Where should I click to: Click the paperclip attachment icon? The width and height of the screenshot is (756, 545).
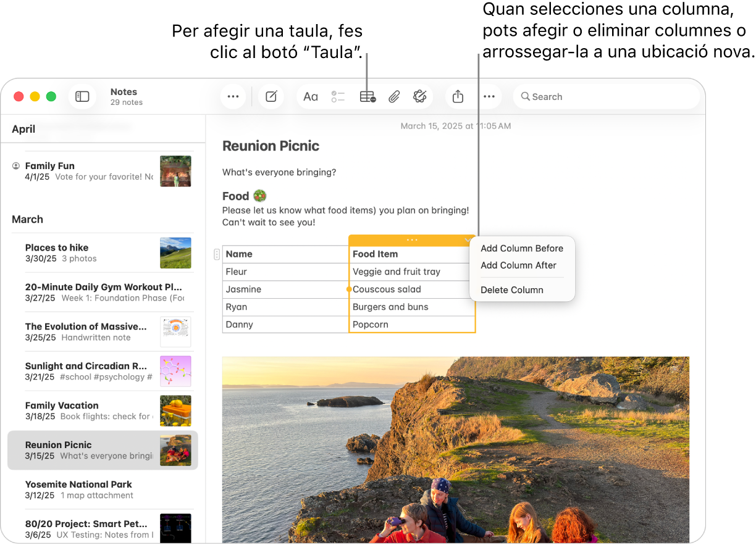click(x=394, y=97)
